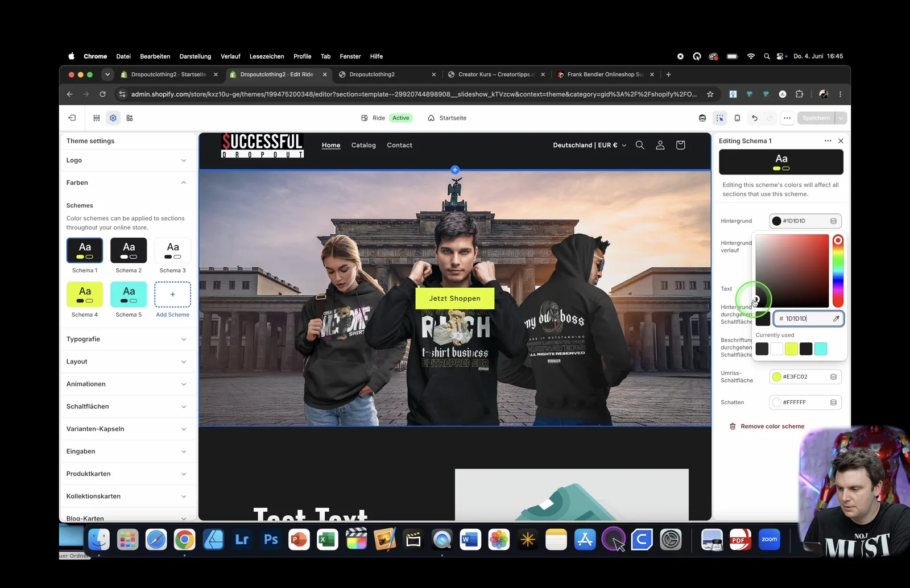Open Zoom app from the dock

[x=769, y=539]
